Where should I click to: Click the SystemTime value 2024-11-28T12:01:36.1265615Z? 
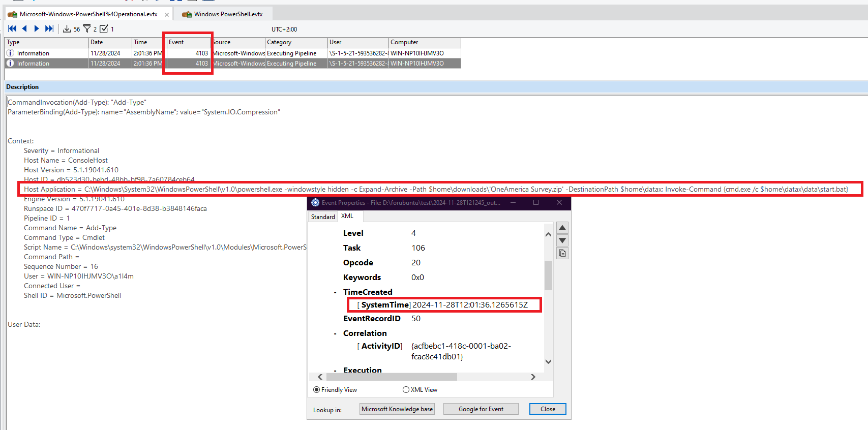point(470,305)
